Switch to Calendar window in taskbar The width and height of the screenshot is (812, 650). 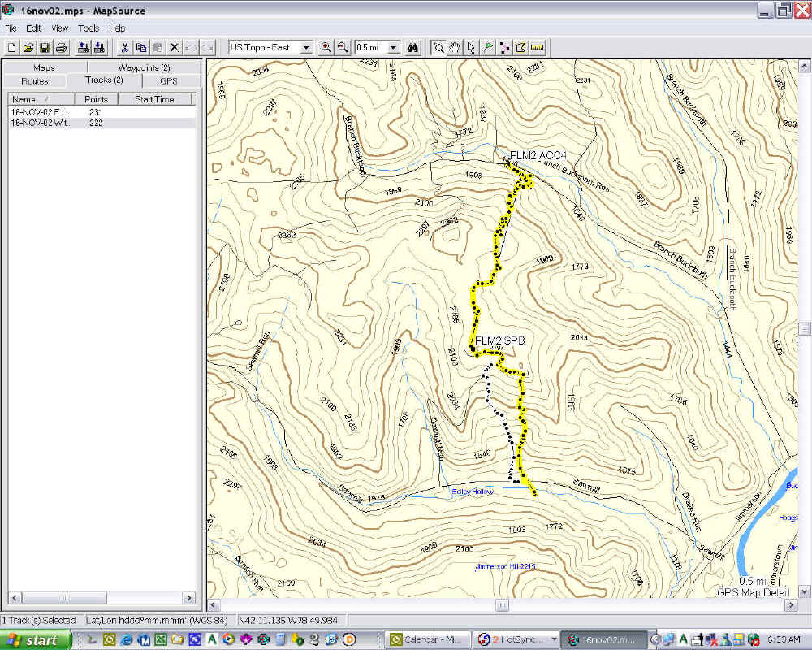(x=428, y=640)
